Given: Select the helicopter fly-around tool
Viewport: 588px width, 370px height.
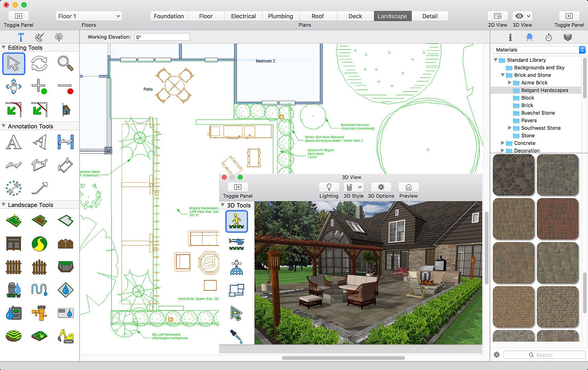Looking at the screenshot, I should [237, 244].
